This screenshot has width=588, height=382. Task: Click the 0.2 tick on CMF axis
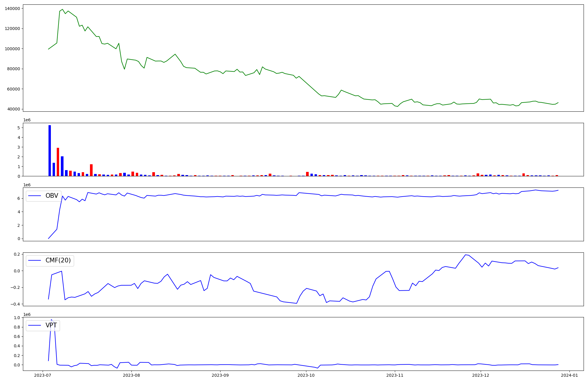17,254
